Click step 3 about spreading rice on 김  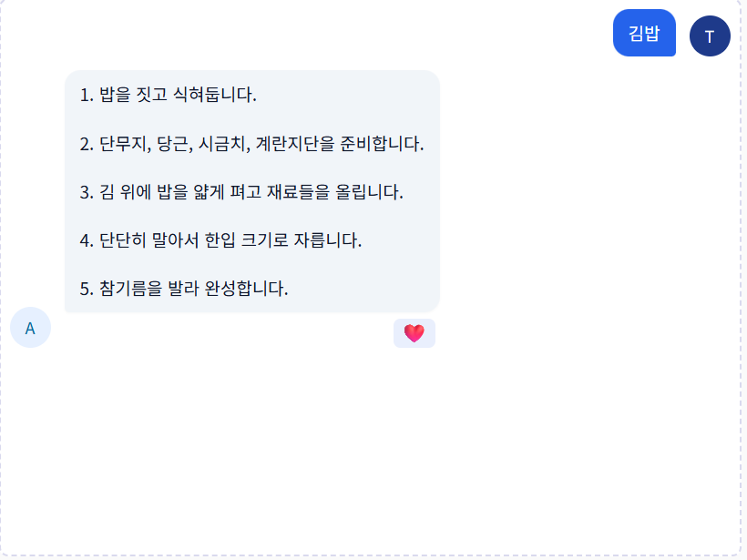point(241,192)
